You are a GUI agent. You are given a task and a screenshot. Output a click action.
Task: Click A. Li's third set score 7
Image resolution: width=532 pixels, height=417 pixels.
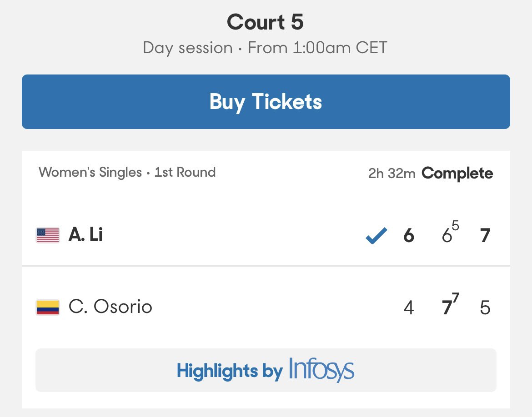click(x=485, y=236)
